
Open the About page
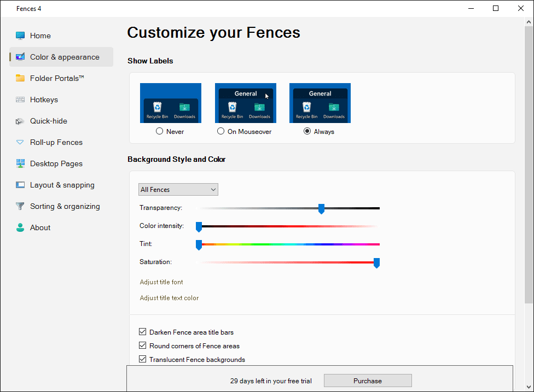point(40,227)
